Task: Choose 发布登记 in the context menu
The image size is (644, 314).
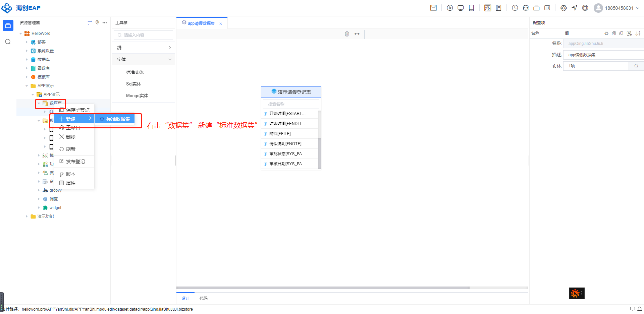Action: [x=75, y=162]
